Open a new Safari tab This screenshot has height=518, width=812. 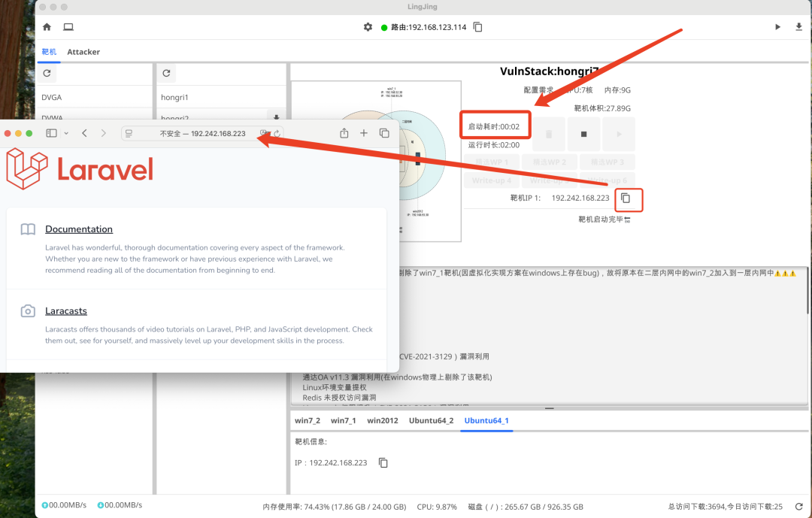(364, 133)
